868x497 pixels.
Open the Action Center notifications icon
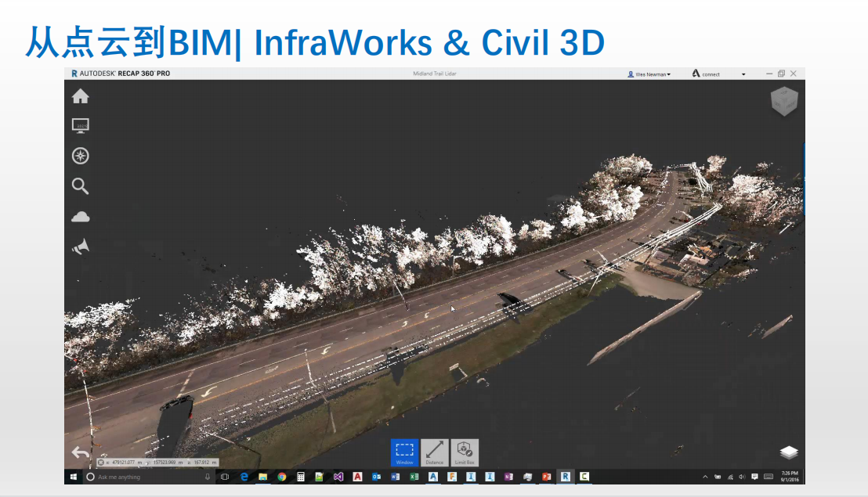(754, 477)
